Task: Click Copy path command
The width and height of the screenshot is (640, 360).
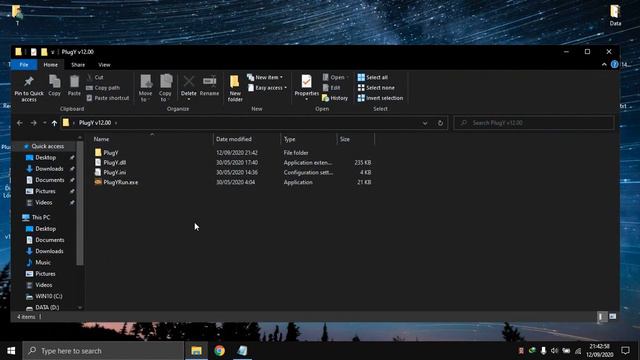Action: click(x=103, y=88)
